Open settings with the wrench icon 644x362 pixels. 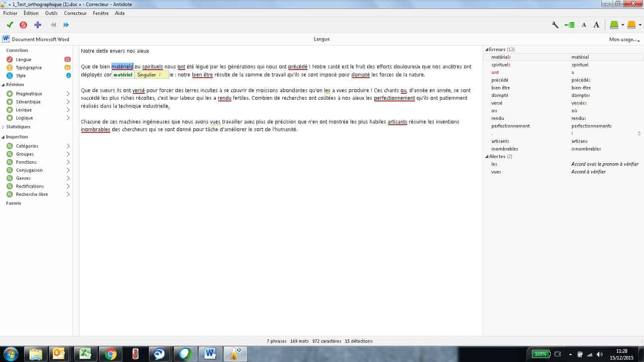point(555,25)
